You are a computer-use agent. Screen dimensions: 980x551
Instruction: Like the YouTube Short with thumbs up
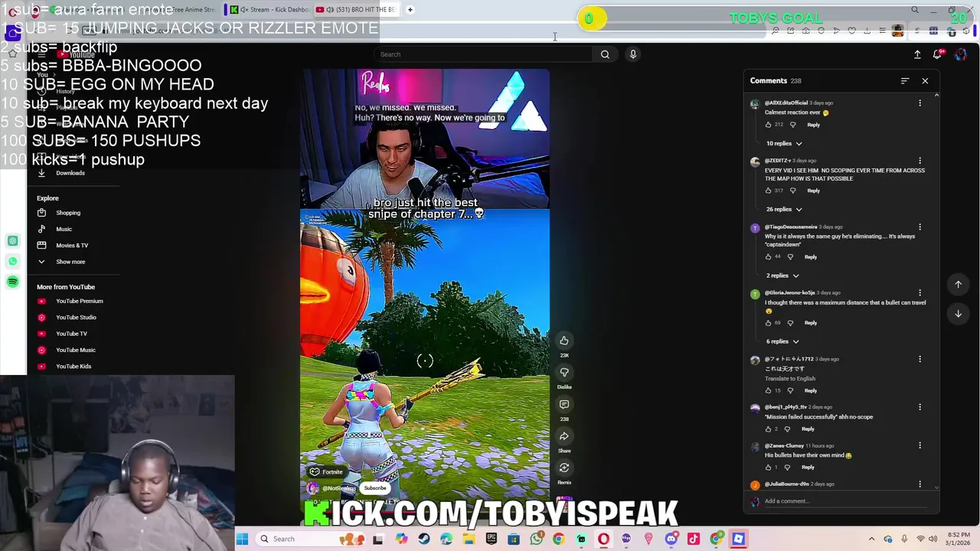[564, 341]
